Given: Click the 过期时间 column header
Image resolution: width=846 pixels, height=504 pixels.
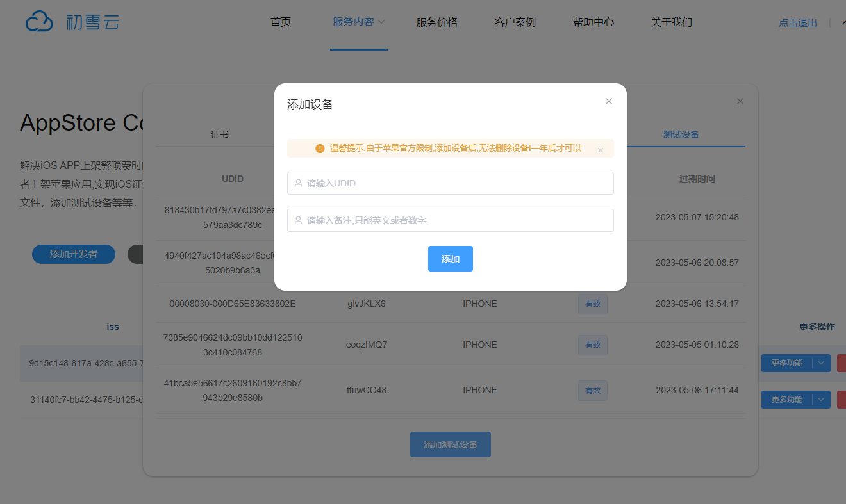Looking at the screenshot, I should 697,179.
